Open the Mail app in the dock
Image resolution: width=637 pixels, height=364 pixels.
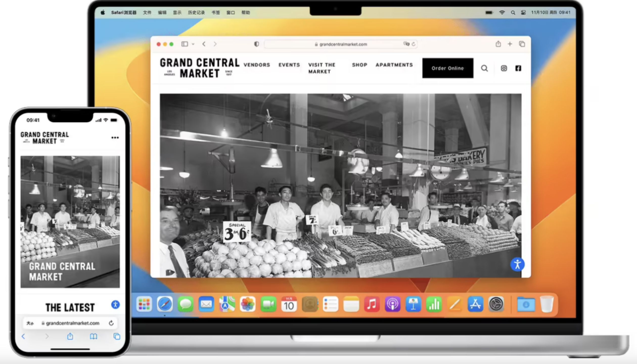pyautogui.click(x=206, y=304)
